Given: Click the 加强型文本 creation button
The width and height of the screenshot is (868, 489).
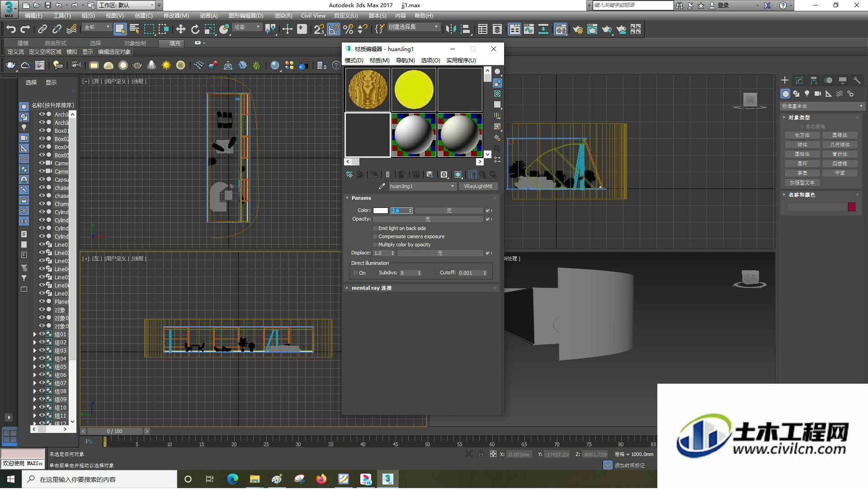Looking at the screenshot, I should (x=802, y=183).
